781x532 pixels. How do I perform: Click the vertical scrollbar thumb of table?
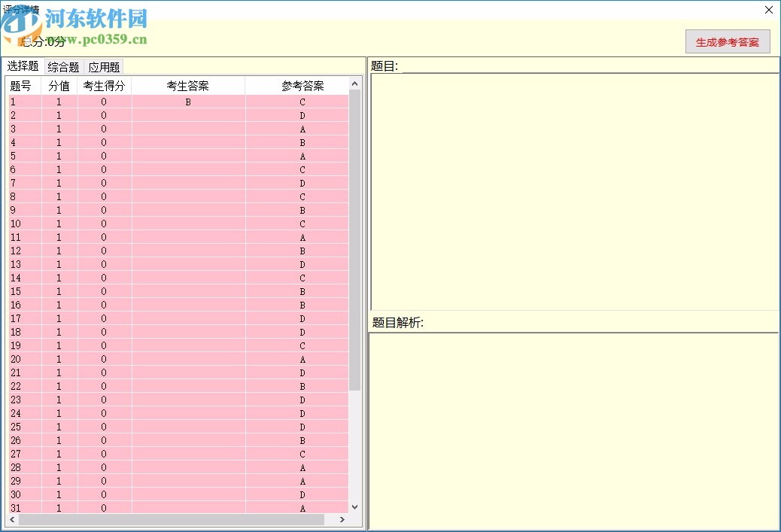(354, 240)
